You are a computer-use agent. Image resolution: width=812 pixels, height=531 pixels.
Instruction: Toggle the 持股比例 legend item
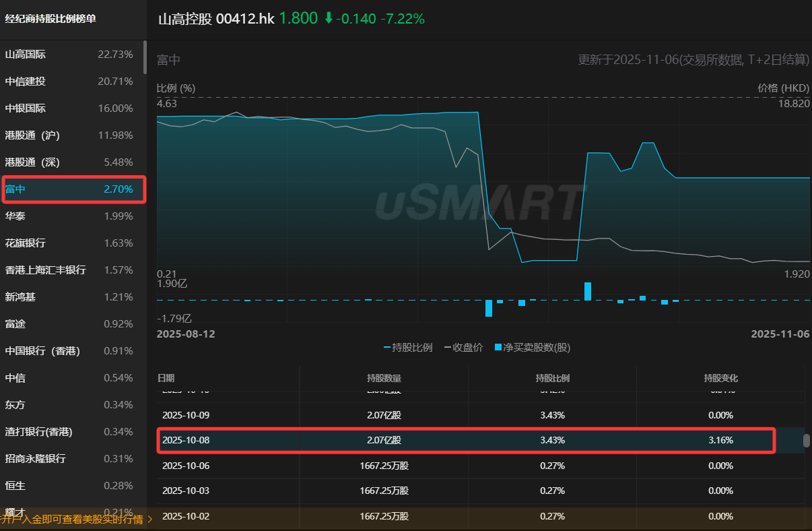coord(408,348)
